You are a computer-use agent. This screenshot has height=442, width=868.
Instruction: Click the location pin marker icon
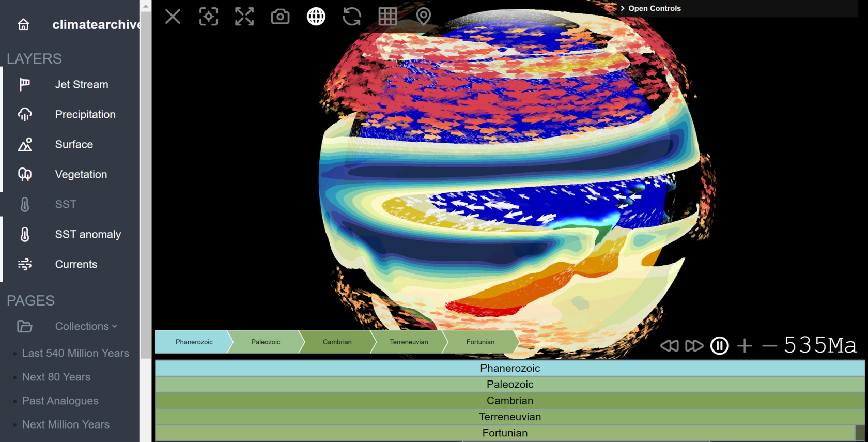tap(423, 17)
